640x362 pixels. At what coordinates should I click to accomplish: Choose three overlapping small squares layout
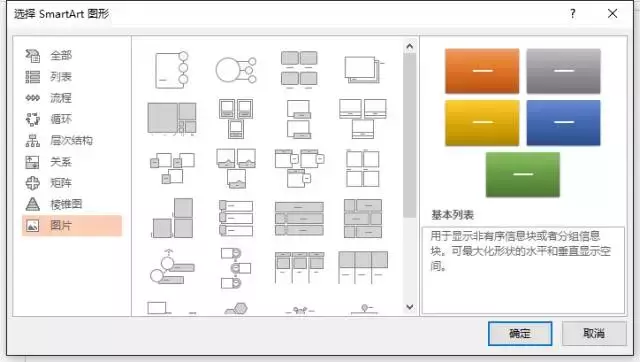click(x=172, y=168)
